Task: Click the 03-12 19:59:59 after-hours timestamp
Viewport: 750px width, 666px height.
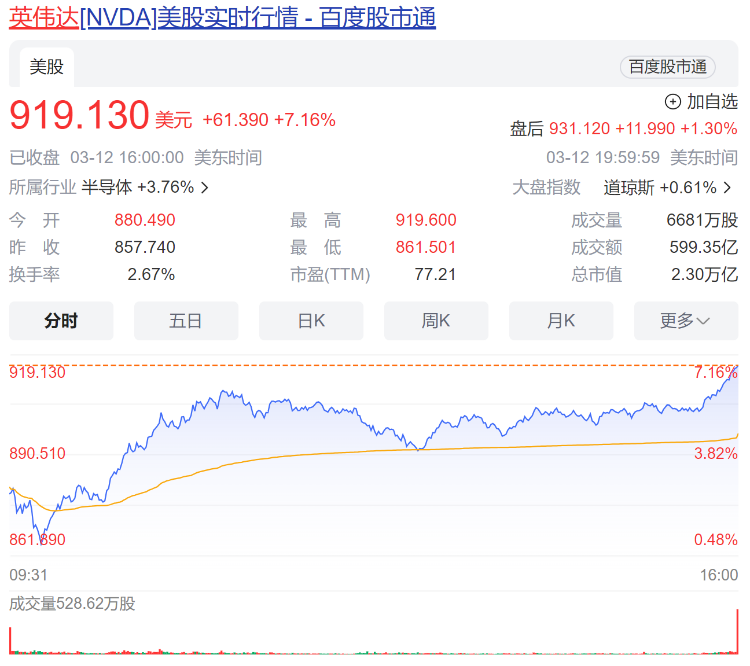Action: point(603,157)
